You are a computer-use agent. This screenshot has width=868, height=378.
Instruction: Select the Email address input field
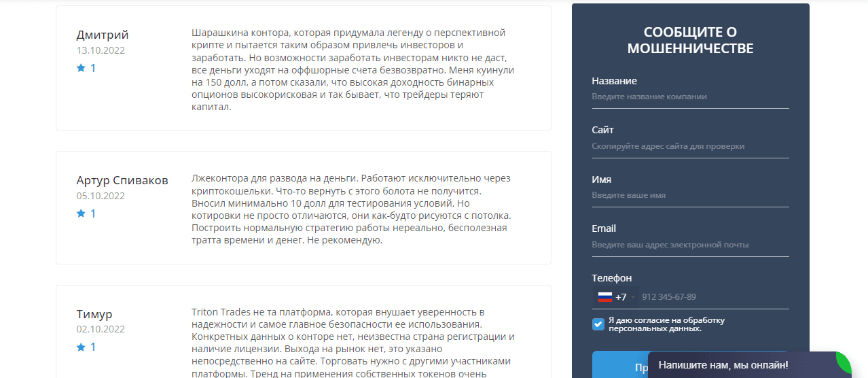tap(689, 245)
